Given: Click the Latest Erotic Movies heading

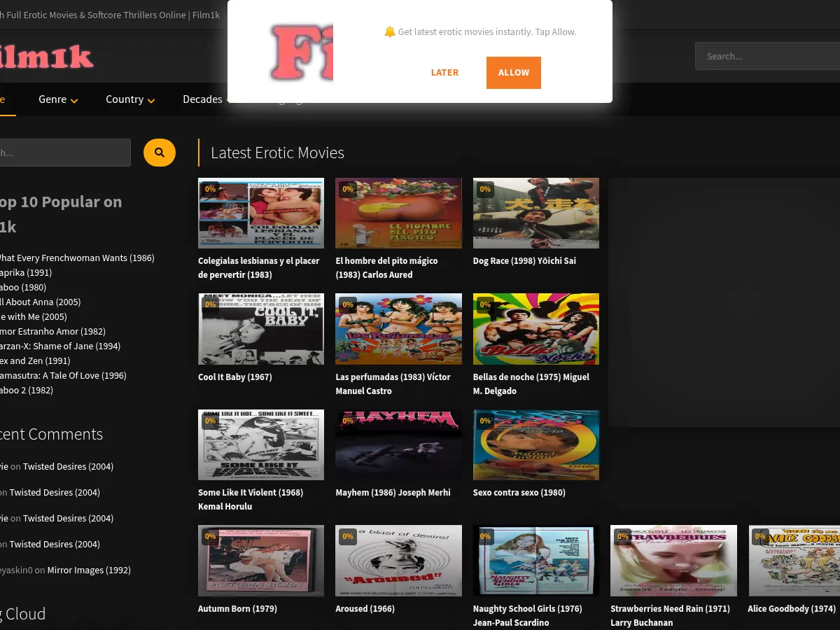Looking at the screenshot, I should (277, 153).
